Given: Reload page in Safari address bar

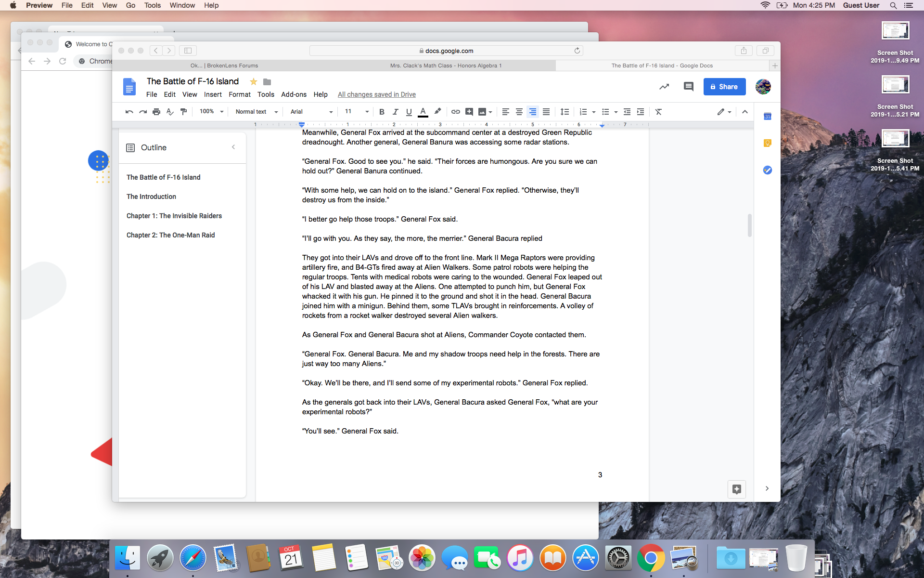Looking at the screenshot, I should click(577, 51).
